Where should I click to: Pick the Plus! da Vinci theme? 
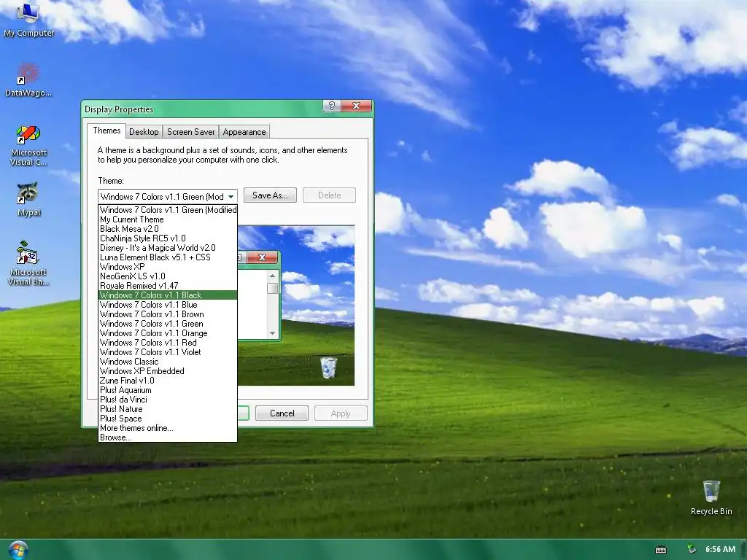point(168,400)
